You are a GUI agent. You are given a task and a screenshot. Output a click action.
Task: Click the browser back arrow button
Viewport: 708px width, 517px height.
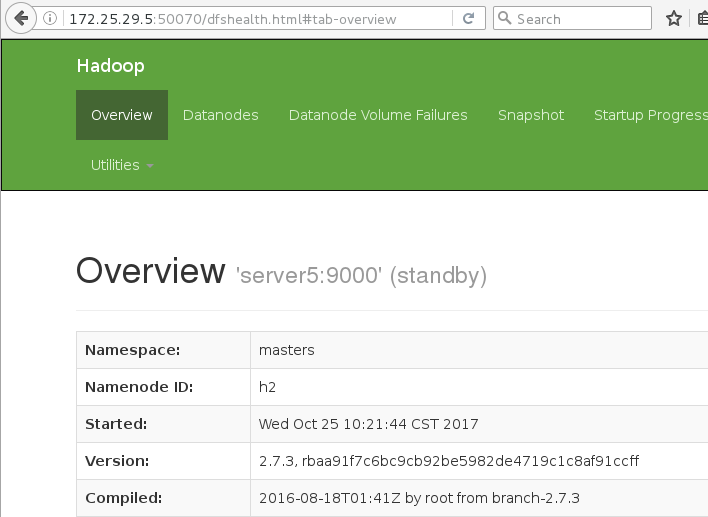[21, 19]
